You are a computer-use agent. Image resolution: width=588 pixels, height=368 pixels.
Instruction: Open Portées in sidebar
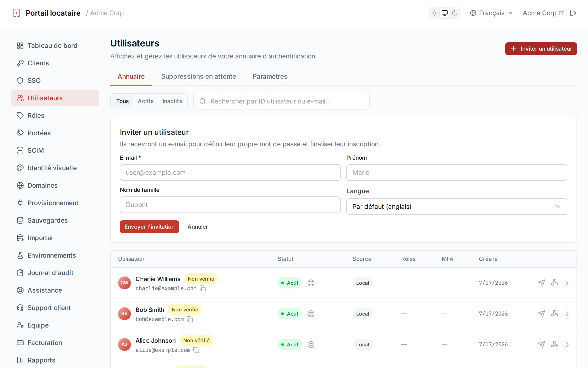click(55, 133)
